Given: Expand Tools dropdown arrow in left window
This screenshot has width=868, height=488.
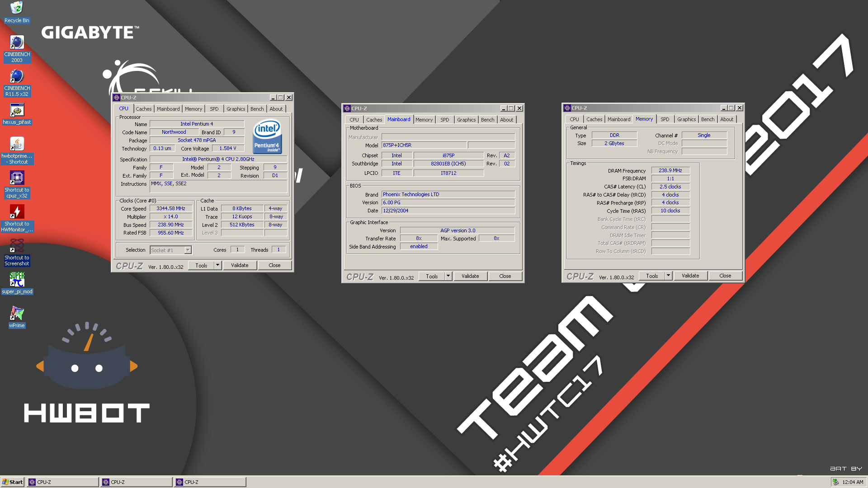Looking at the screenshot, I should (x=218, y=265).
